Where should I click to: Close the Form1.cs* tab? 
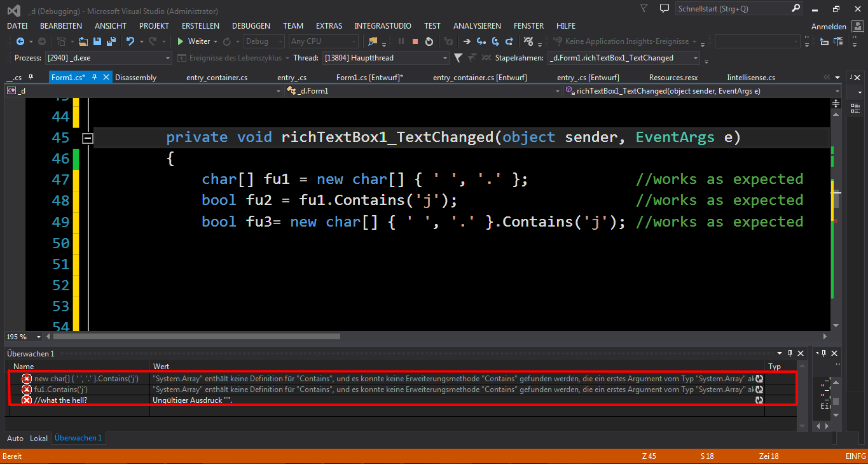pyautogui.click(x=106, y=78)
